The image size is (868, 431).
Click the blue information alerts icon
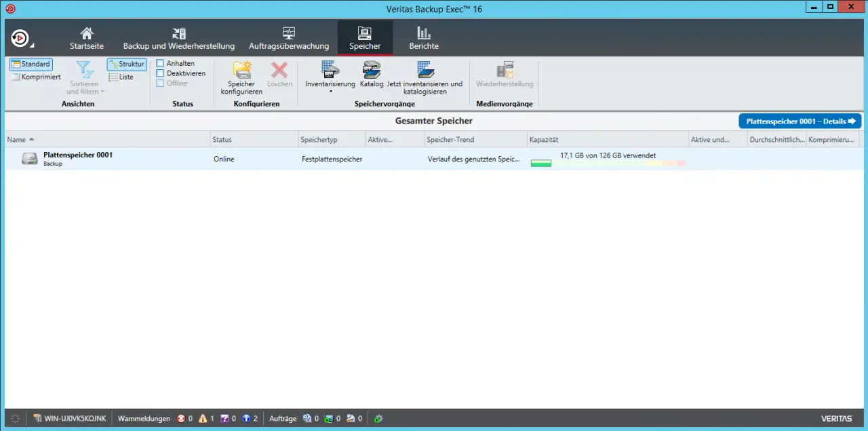click(x=246, y=419)
